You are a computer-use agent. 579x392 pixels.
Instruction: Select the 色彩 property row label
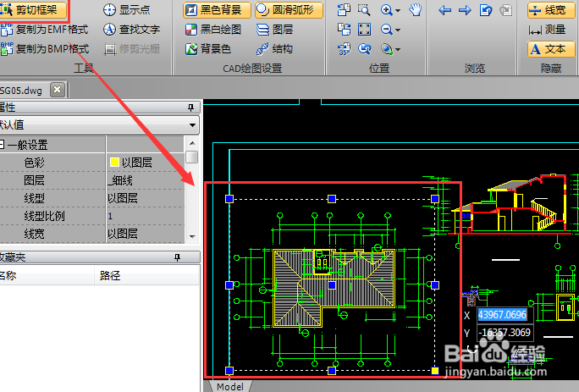(x=34, y=163)
